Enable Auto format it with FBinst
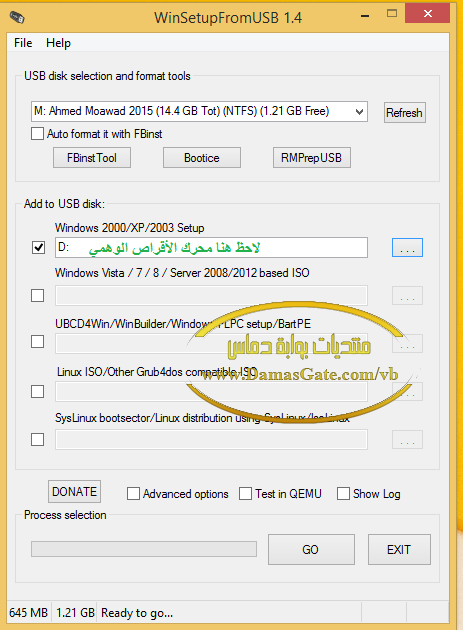 pyautogui.click(x=37, y=133)
